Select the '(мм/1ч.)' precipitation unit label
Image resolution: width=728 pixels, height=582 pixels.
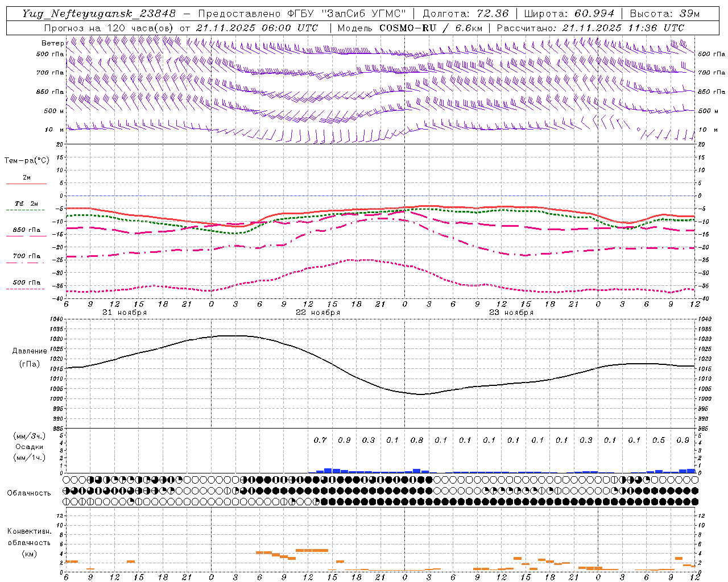pos(30,458)
